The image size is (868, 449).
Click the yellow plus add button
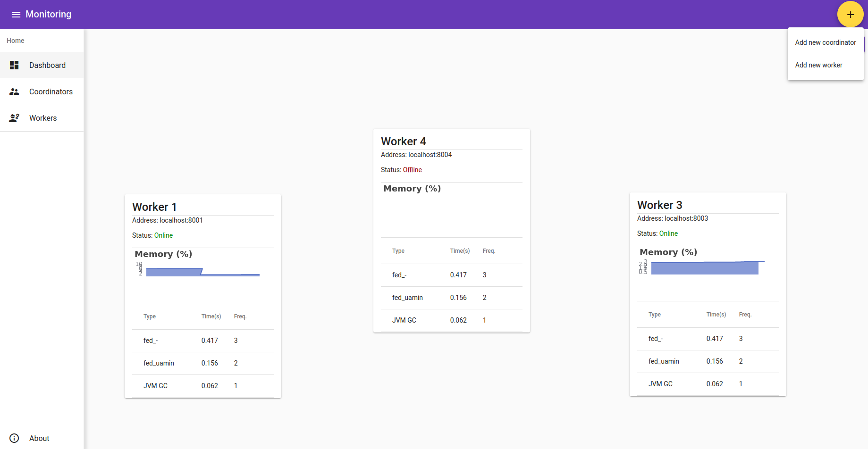click(x=850, y=15)
